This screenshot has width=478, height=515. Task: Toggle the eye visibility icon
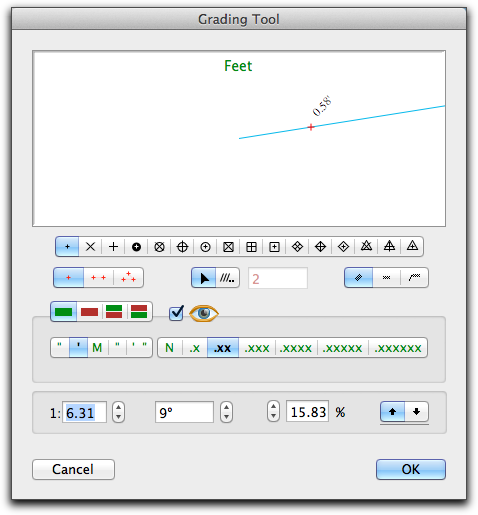(204, 313)
